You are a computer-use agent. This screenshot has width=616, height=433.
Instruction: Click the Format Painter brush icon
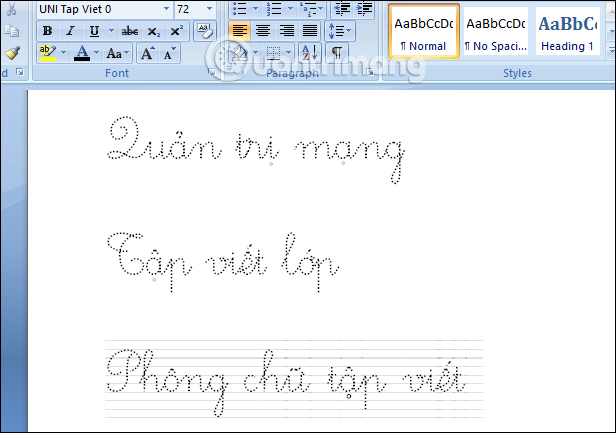[12, 53]
